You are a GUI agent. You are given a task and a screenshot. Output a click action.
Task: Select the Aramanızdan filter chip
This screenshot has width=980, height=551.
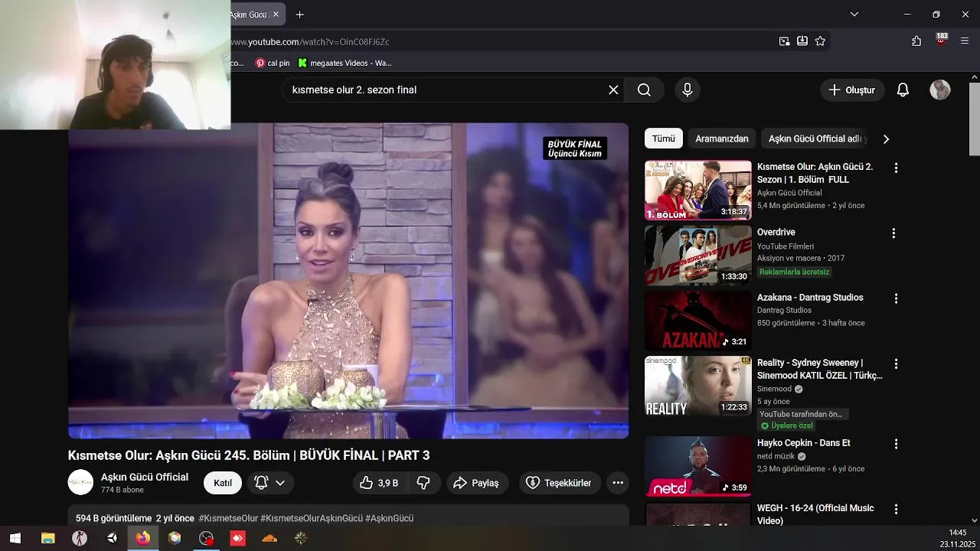722,139
